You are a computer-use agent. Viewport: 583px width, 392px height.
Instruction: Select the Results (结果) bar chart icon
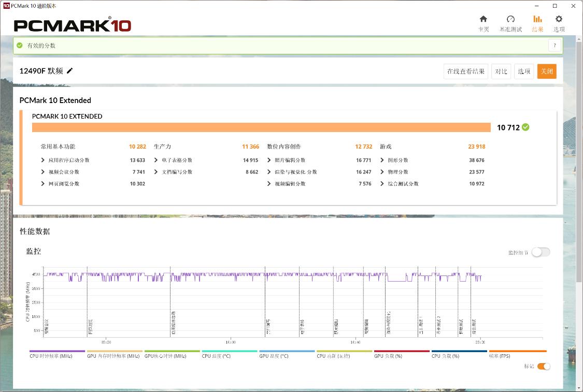tap(537, 20)
